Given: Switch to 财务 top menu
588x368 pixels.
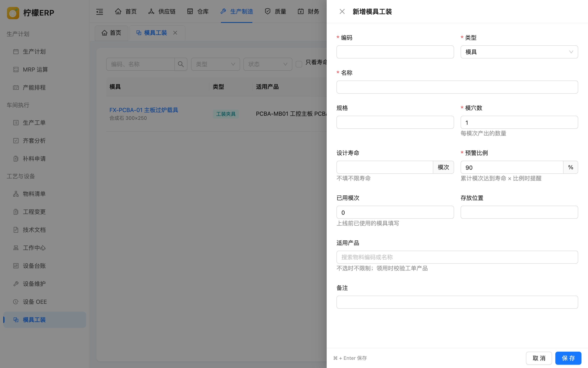Looking at the screenshot, I should tap(308, 11).
